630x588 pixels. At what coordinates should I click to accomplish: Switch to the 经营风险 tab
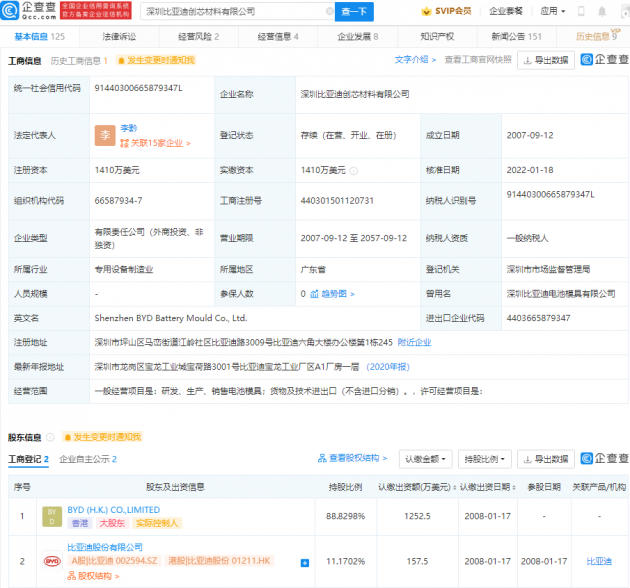tap(198, 37)
